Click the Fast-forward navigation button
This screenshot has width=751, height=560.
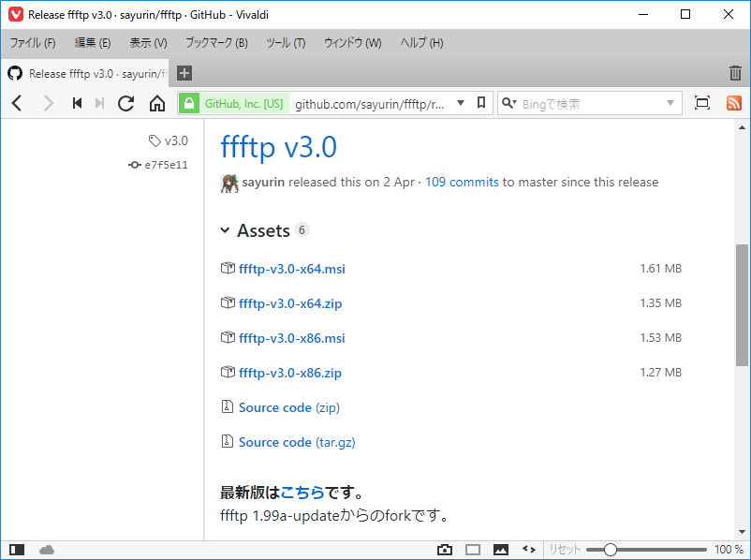[99, 103]
